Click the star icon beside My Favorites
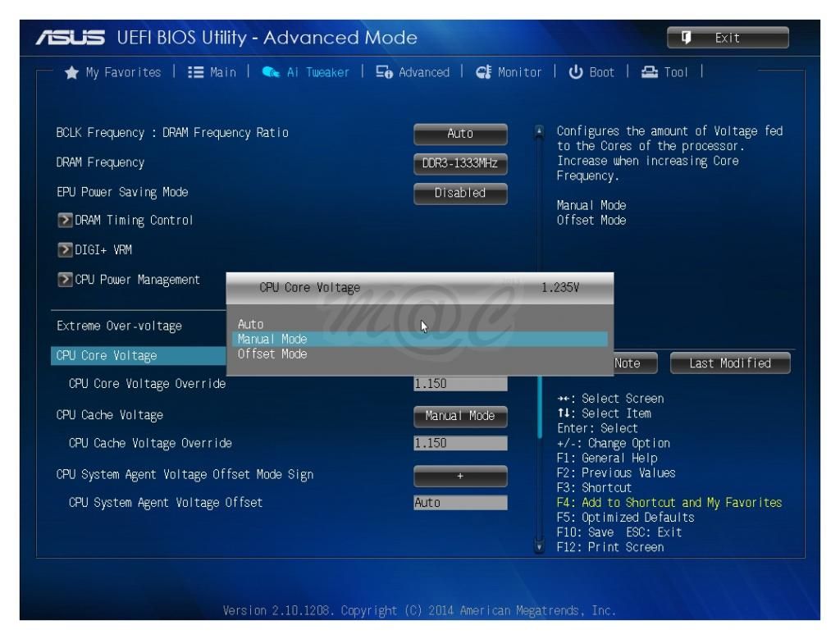The width and height of the screenshot is (840, 639). point(71,72)
